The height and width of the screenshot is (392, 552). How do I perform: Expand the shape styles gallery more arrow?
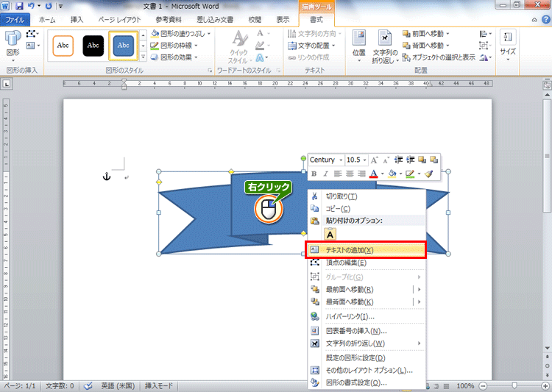point(143,57)
